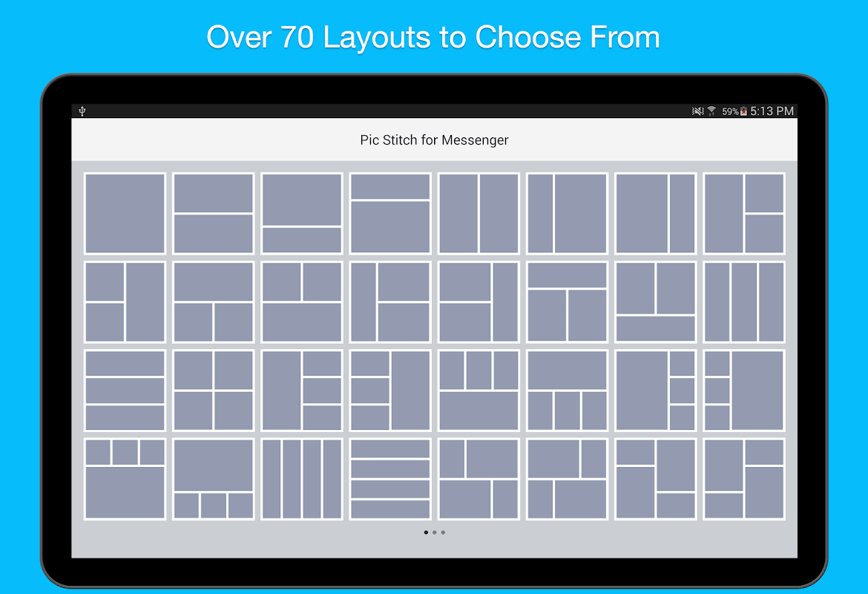Choose wide left frame, three narrow stacked right layout
This screenshot has width=868, height=594.
[x=655, y=391]
